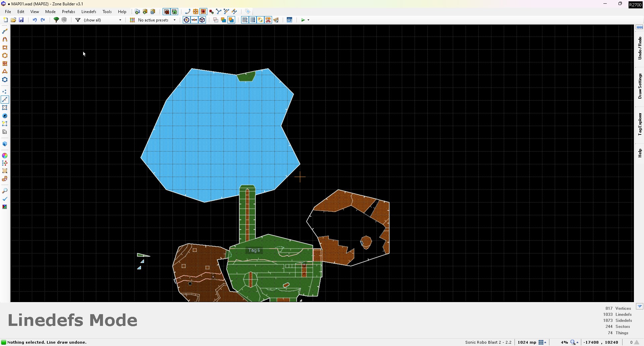The image size is (644, 346).
Task: Click the Sonic Robo Blast 2 - 2.2 label
Action: point(488,342)
